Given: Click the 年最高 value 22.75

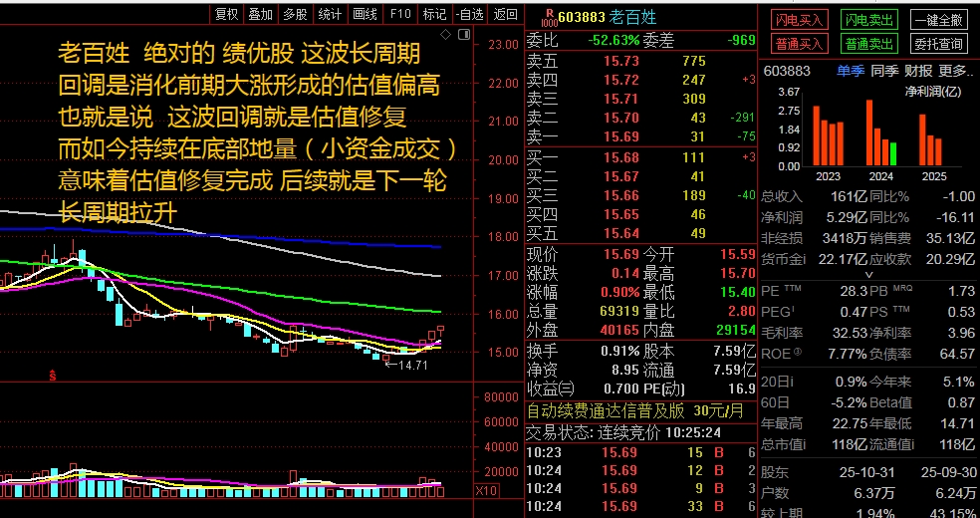Looking at the screenshot, I should pos(850,423).
